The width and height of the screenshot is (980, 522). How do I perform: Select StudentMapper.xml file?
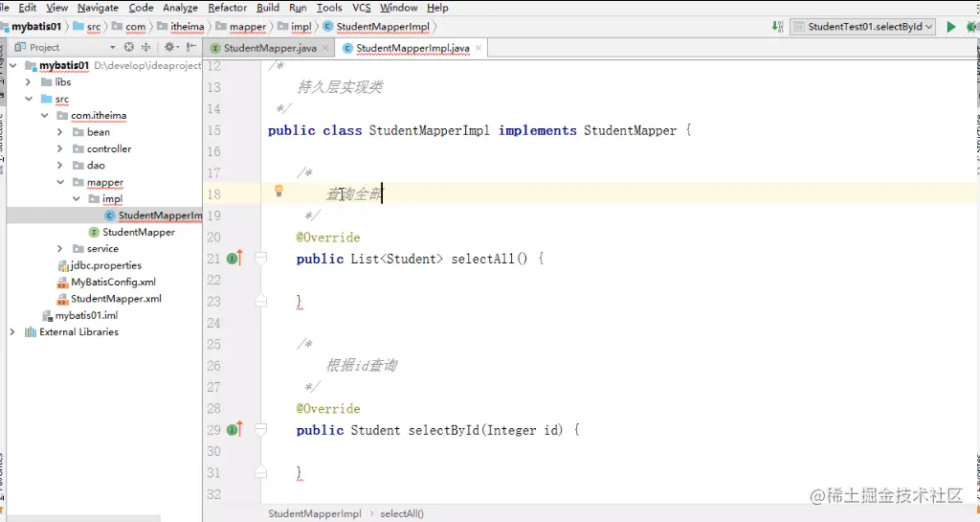(x=109, y=299)
